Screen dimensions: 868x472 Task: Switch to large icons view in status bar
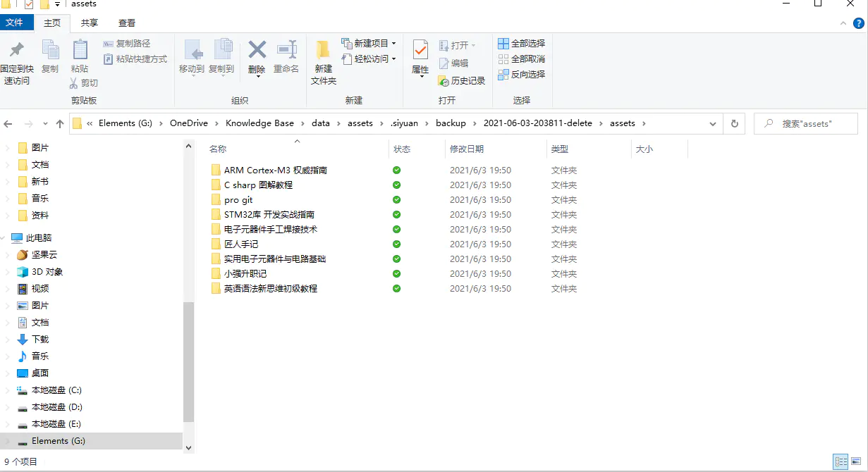(855, 462)
